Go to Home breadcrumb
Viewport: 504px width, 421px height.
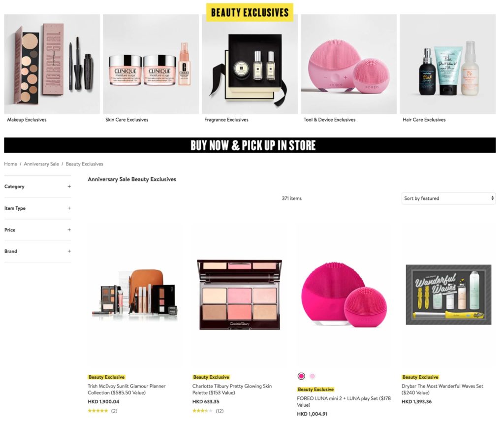point(11,163)
